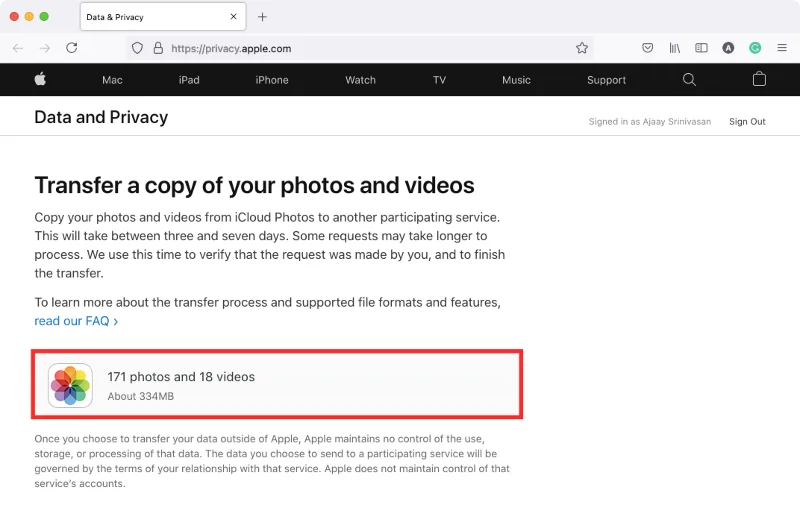Open the Apple site search icon

(689, 80)
